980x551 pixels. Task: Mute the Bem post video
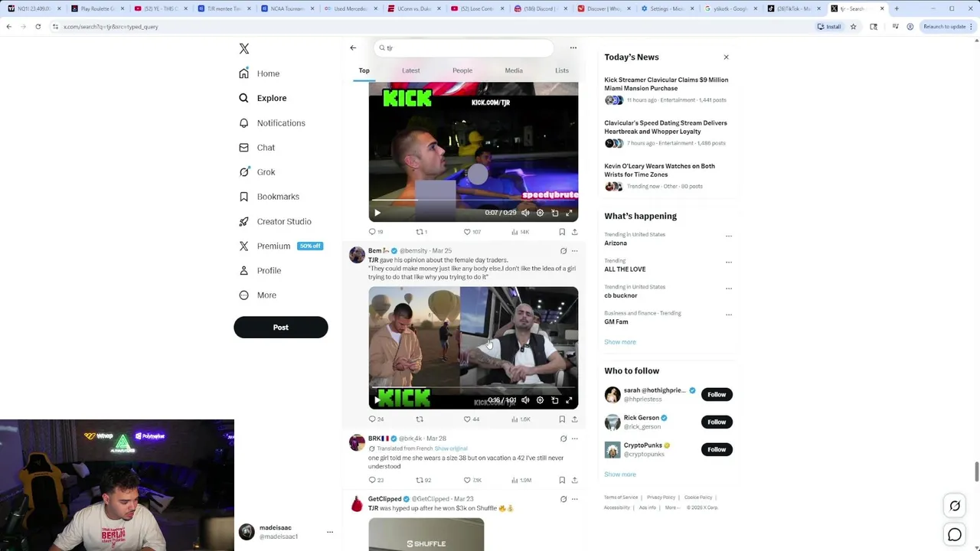click(x=525, y=399)
